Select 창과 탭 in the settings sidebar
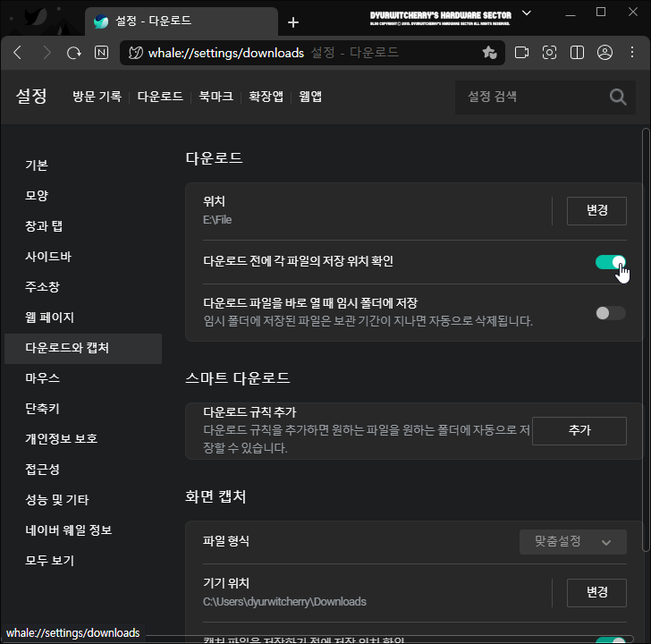Viewport: 651px width, 644px height. pos(44,226)
